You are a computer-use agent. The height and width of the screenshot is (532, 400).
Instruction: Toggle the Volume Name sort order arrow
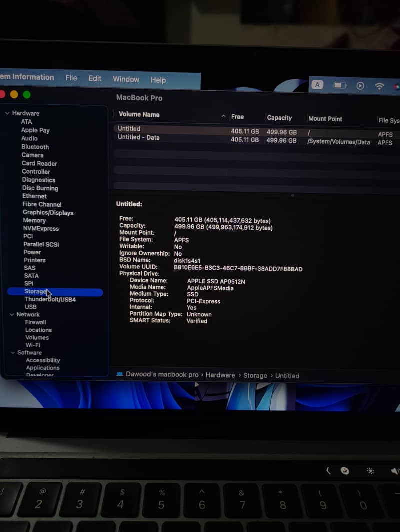pyautogui.click(x=223, y=115)
